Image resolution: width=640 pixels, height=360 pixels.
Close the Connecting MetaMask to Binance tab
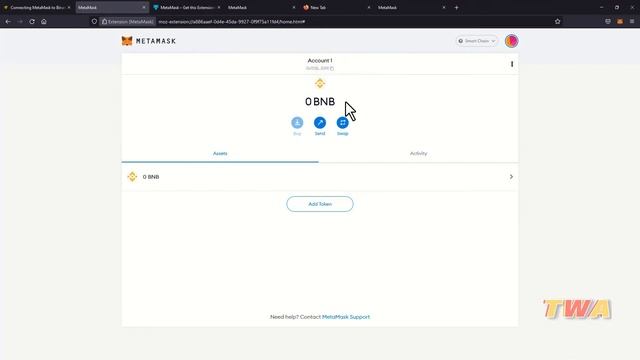[69, 7]
